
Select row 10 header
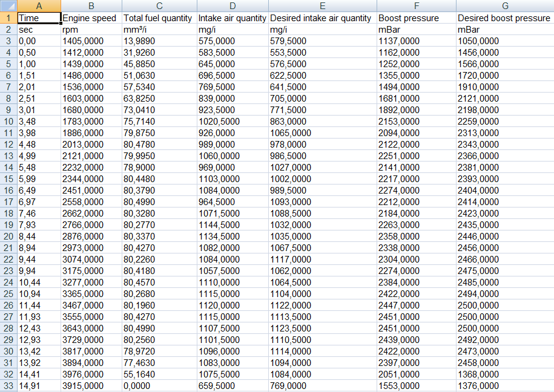[8, 122]
